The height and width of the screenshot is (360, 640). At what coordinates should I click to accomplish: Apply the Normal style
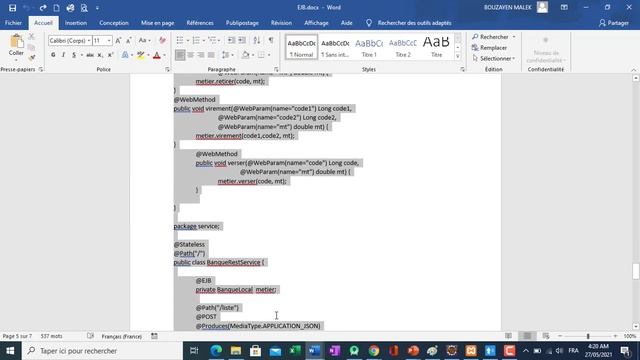(x=301, y=47)
